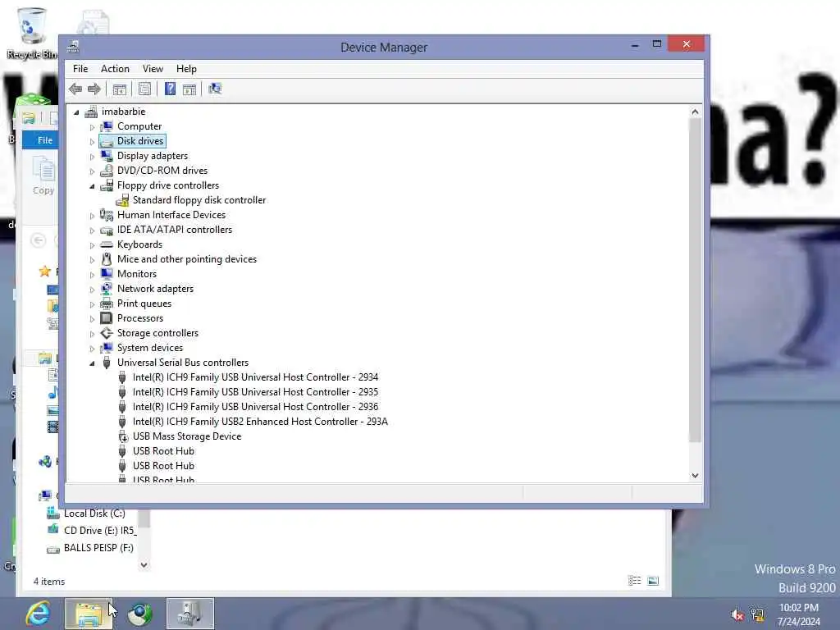Open the File menu in Device Manager
The width and height of the screenshot is (840, 630).
click(x=80, y=69)
